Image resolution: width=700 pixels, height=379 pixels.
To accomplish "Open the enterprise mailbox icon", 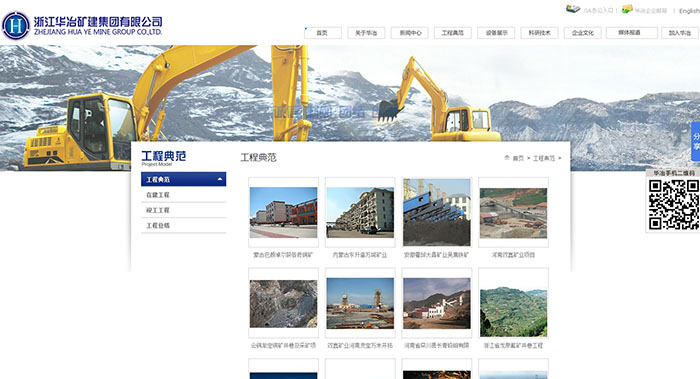I will (627, 9).
